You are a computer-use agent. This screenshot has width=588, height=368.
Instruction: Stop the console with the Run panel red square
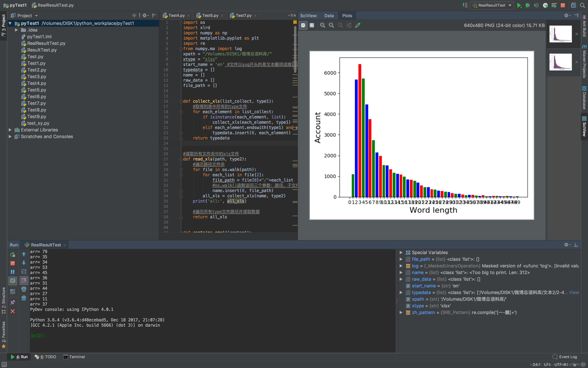click(x=13, y=263)
